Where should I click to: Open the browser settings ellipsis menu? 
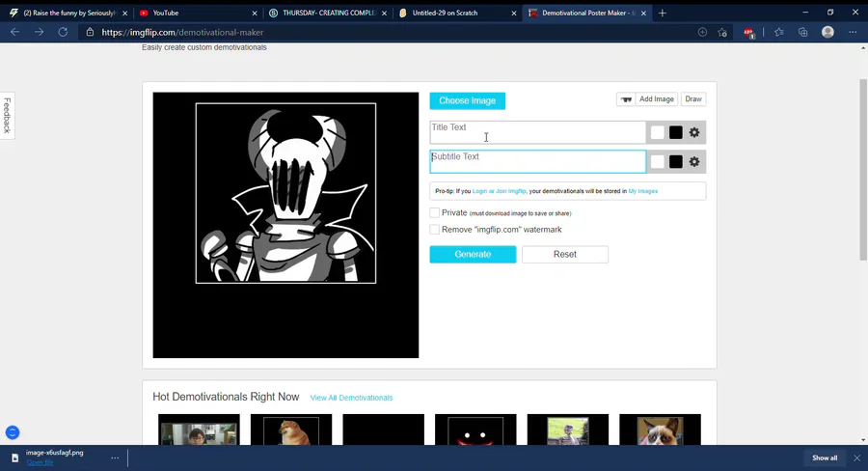[853, 32]
